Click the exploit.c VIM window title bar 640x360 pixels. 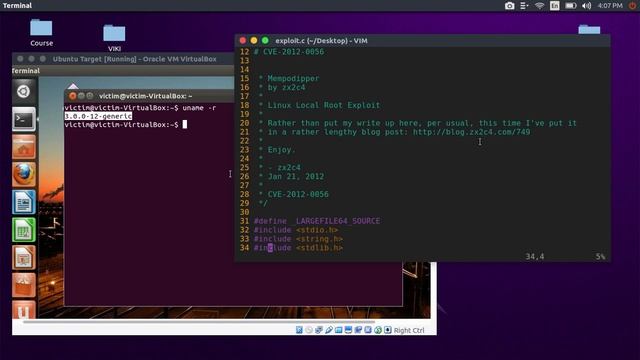click(422, 40)
